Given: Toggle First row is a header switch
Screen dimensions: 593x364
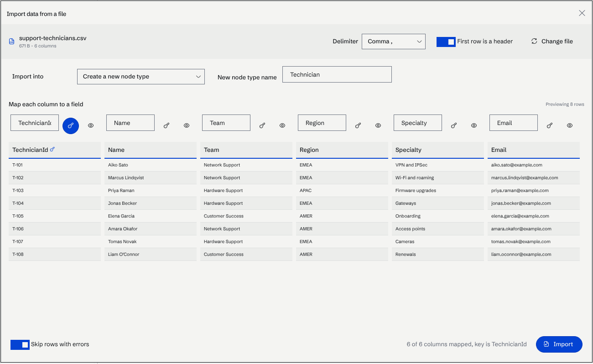Looking at the screenshot, I should coord(446,42).
